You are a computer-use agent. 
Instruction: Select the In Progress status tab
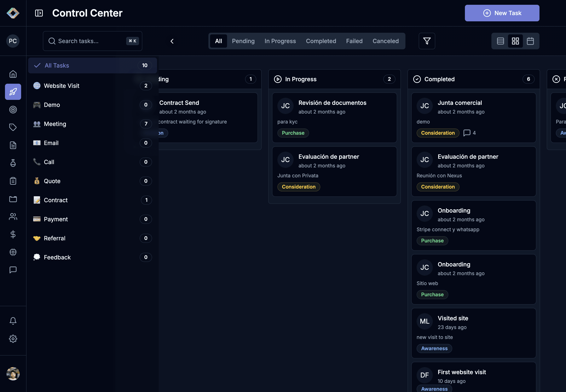click(280, 41)
